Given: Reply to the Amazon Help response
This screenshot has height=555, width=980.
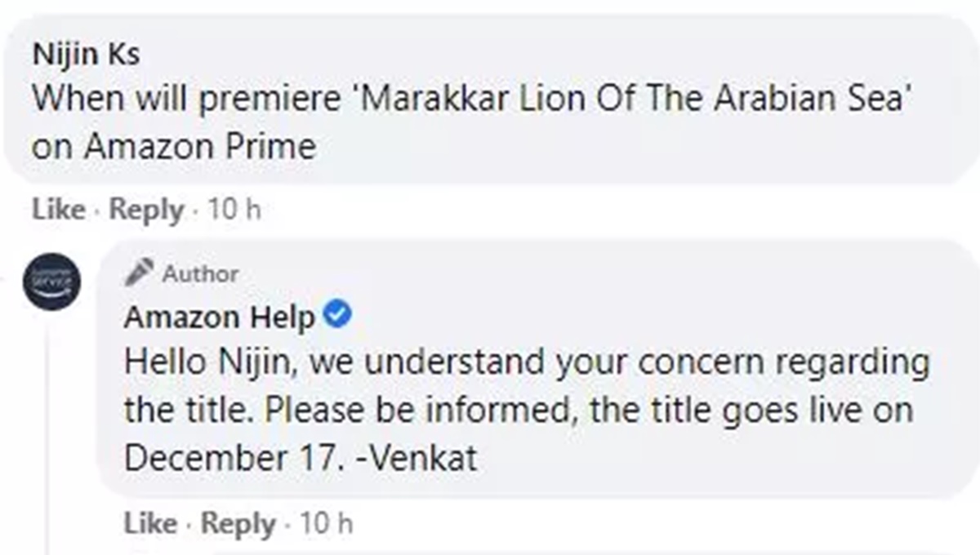Looking at the screenshot, I should (x=238, y=523).
